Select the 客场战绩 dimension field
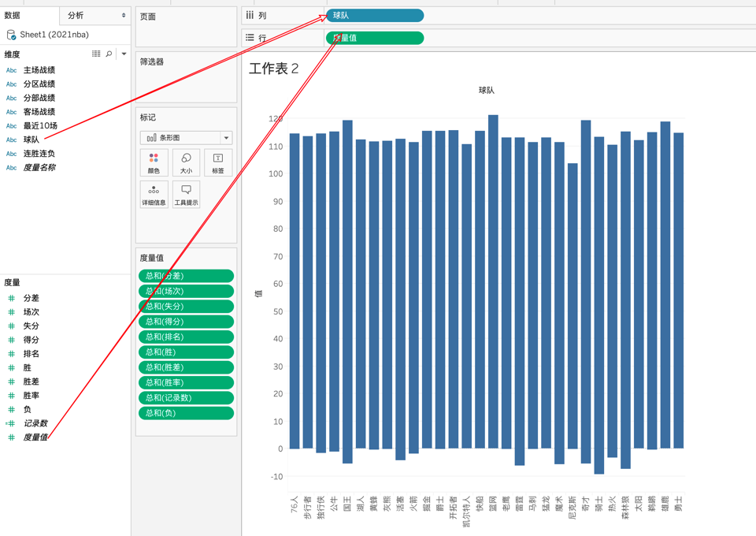Image resolution: width=756 pixels, height=536 pixels. pyautogui.click(x=39, y=112)
